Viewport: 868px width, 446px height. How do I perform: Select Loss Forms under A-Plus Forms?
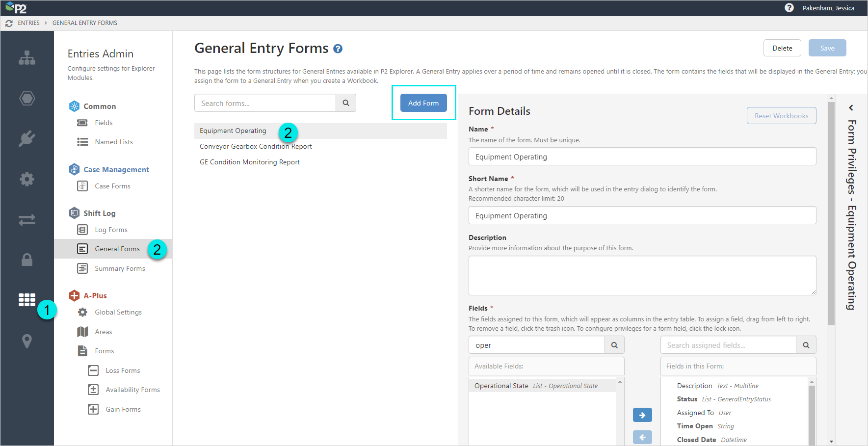click(123, 370)
